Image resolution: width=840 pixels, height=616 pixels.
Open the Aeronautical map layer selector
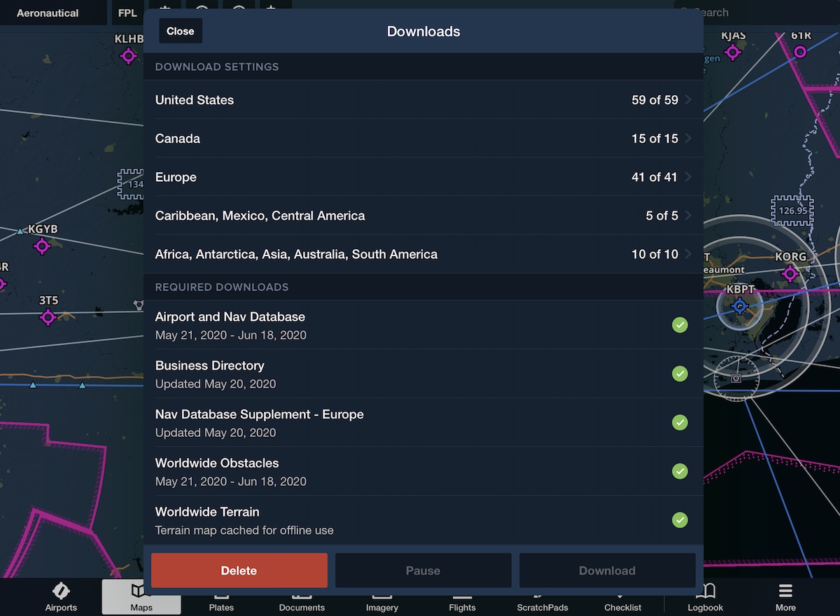pyautogui.click(x=48, y=13)
